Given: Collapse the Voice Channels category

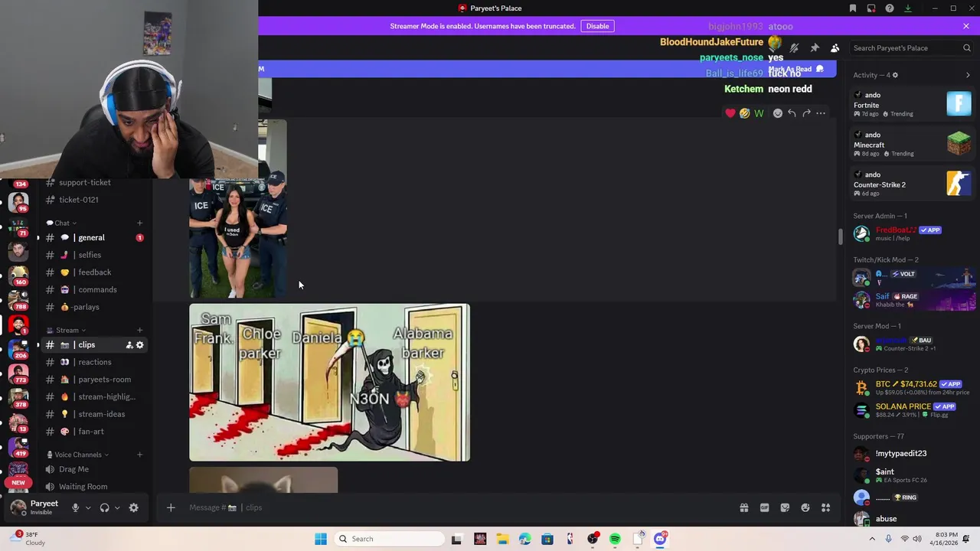Looking at the screenshot, I should pyautogui.click(x=77, y=455).
